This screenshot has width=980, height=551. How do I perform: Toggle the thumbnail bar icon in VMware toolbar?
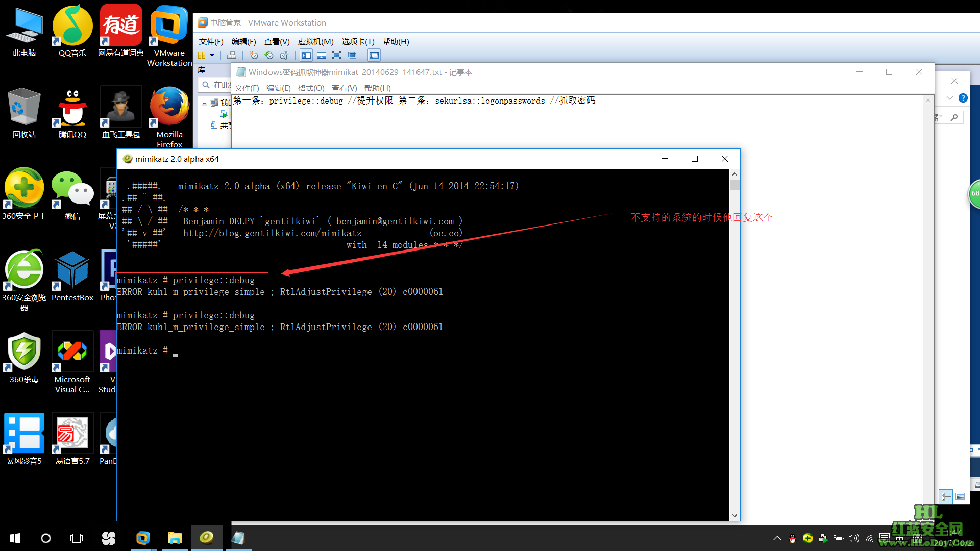pyautogui.click(x=322, y=55)
